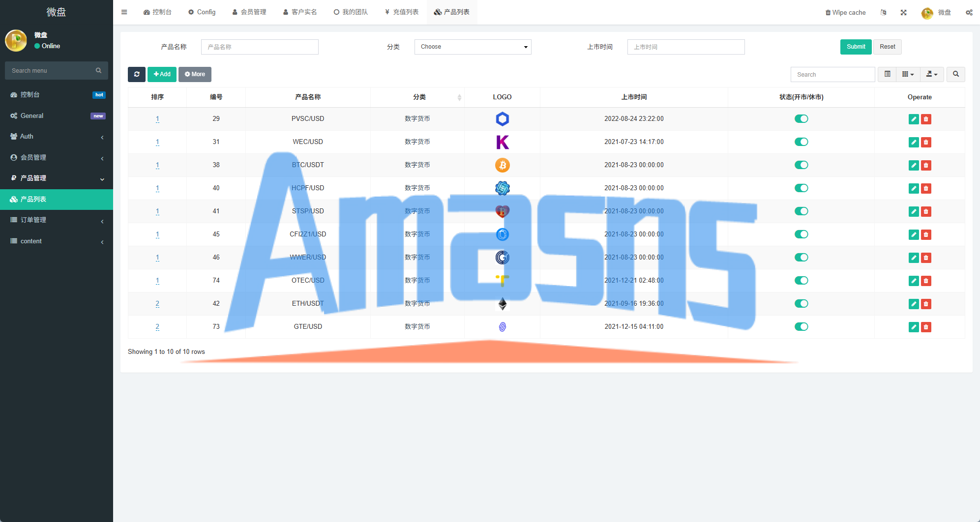Image resolution: width=980 pixels, height=522 pixels.
Task: Switch to the 客户实名 top tab
Action: [300, 12]
